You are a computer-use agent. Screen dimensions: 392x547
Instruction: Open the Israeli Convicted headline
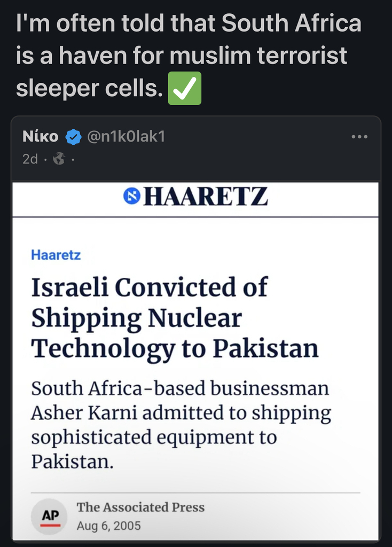coord(175,318)
